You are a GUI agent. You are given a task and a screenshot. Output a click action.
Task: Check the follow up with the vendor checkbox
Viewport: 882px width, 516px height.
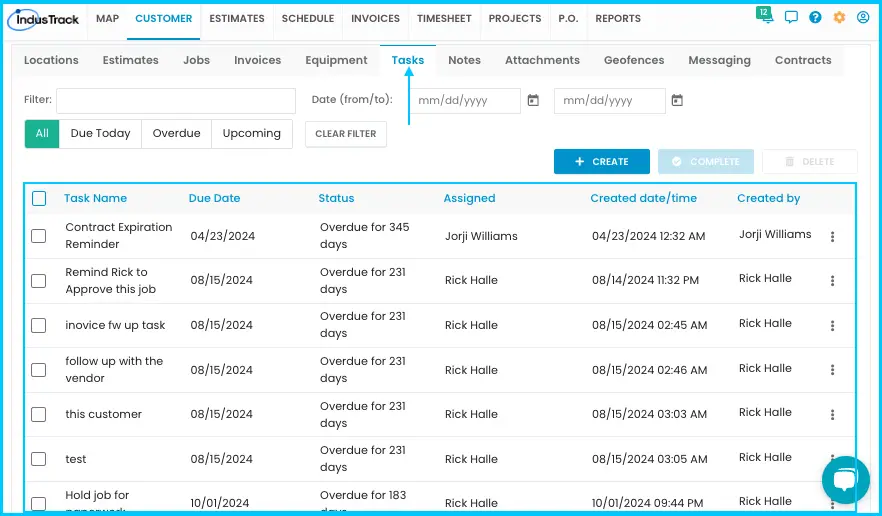(38, 370)
